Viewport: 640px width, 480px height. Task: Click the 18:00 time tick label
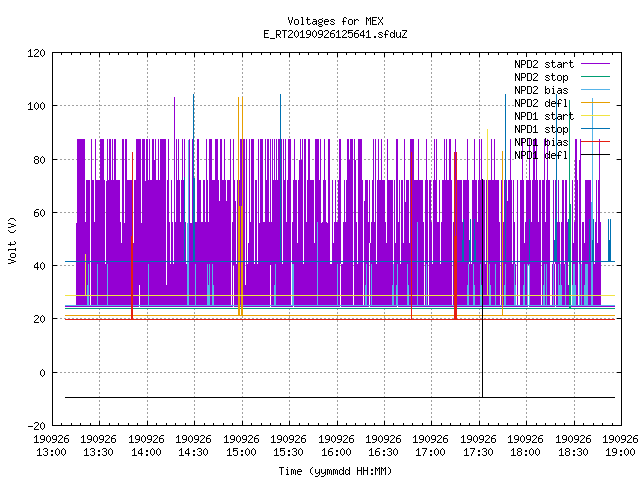tap(526, 452)
